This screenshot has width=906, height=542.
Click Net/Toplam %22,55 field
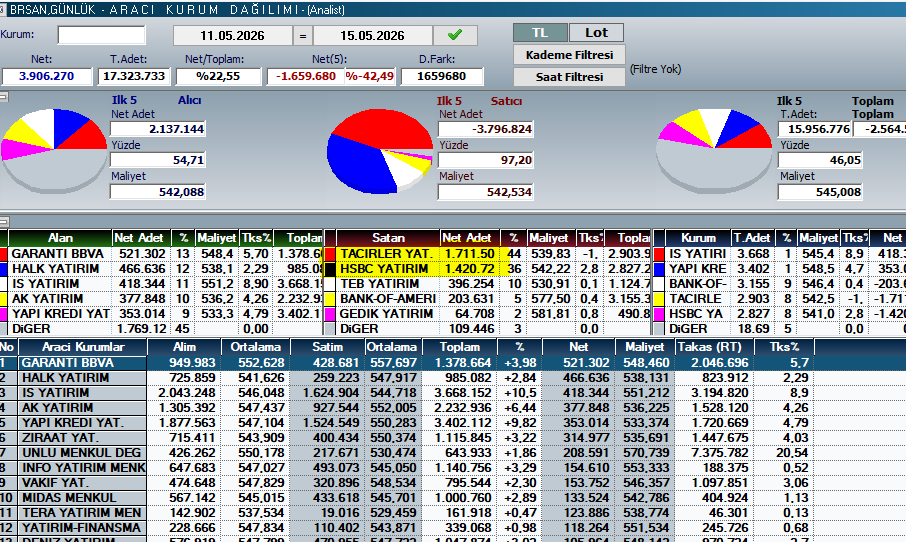(x=218, y=76)
